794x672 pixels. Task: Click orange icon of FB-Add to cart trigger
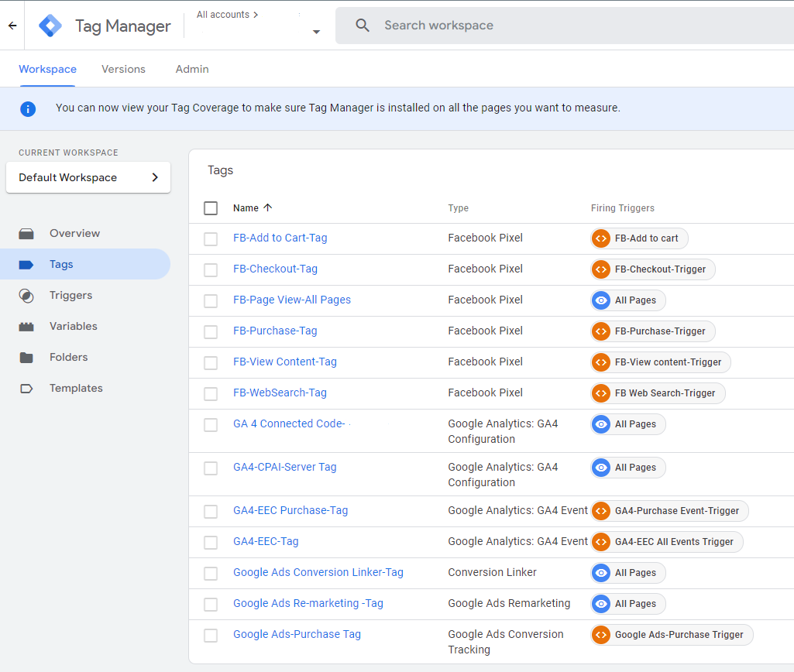pyautogui.click(x=601, y=238)
